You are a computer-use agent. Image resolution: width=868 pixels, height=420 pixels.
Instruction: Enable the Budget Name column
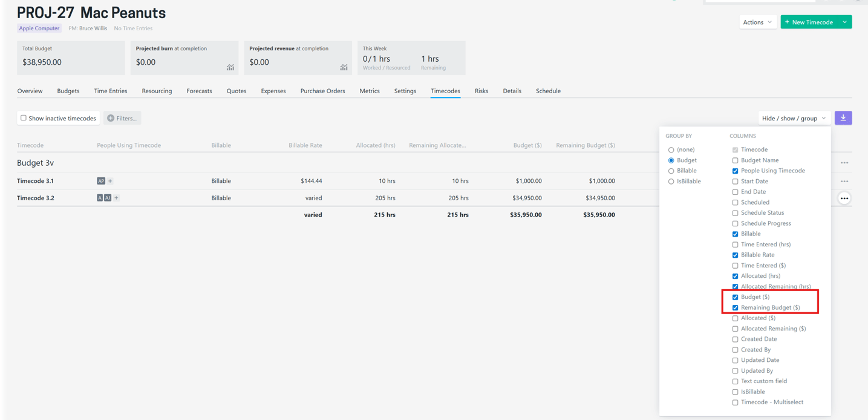pos(735,160)
